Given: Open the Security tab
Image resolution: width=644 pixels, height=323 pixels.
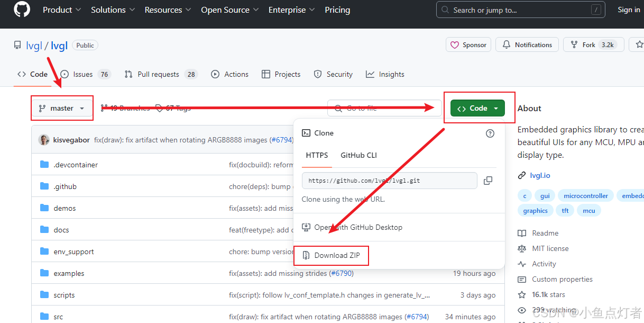Looking at the screenshot, I should pyautogui.click(x=333, y=74).
